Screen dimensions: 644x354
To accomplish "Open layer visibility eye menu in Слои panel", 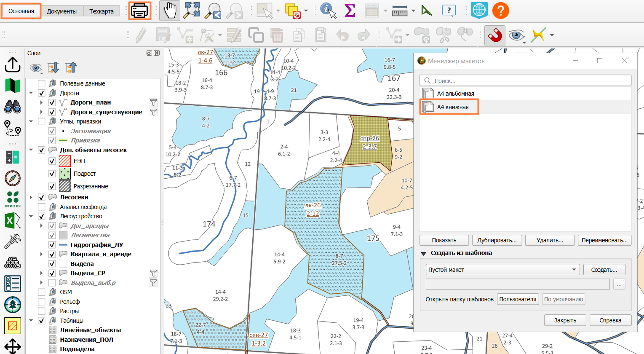I will tap(36, 68).
